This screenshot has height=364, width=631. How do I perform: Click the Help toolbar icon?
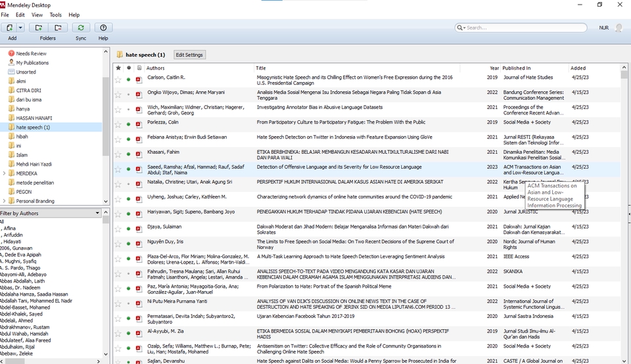(x=103, y=28)
